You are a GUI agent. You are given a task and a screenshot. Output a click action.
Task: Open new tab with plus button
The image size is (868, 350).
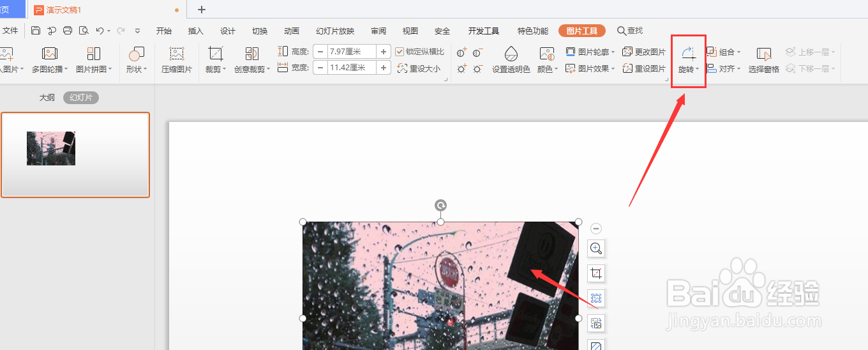[202, 10]
